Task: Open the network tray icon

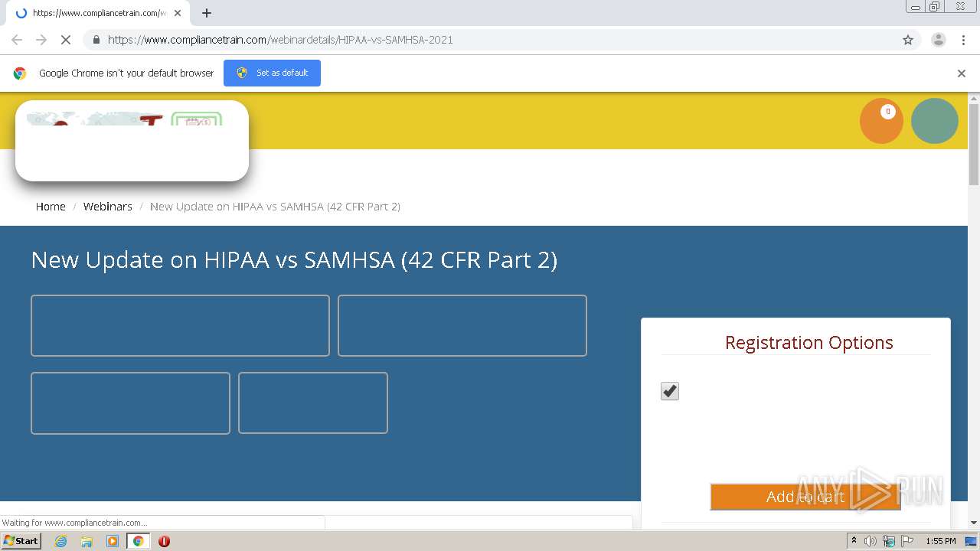Action: (889, 541)
